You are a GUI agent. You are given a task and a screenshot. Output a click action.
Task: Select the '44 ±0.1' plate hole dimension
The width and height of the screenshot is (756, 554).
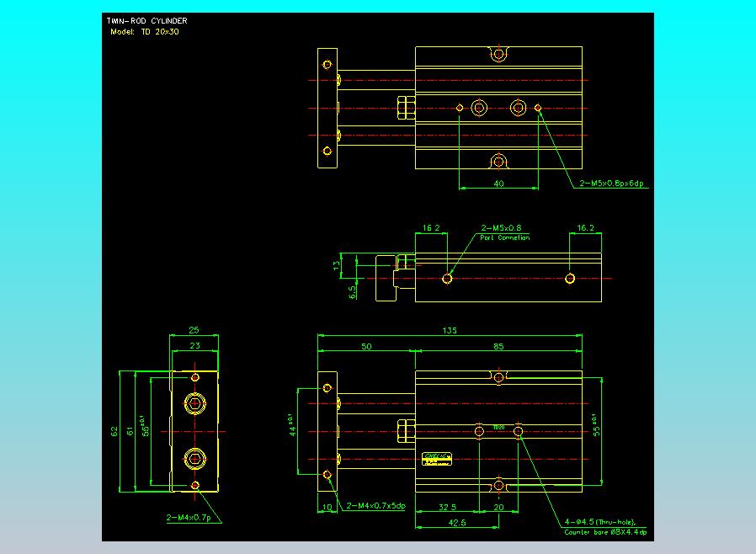click(291, 425)
